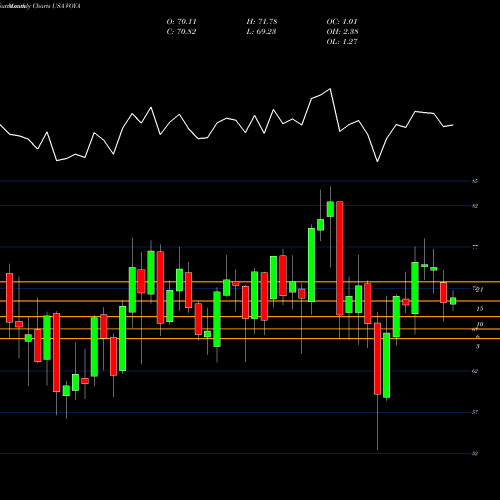
Task: Click the 57 price axis label
Action: click(475, 412)
